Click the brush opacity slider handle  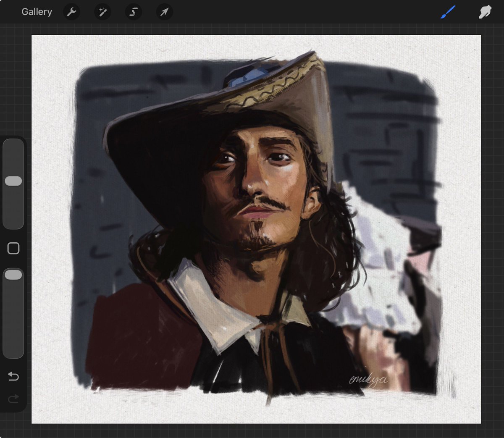point(13,275)
